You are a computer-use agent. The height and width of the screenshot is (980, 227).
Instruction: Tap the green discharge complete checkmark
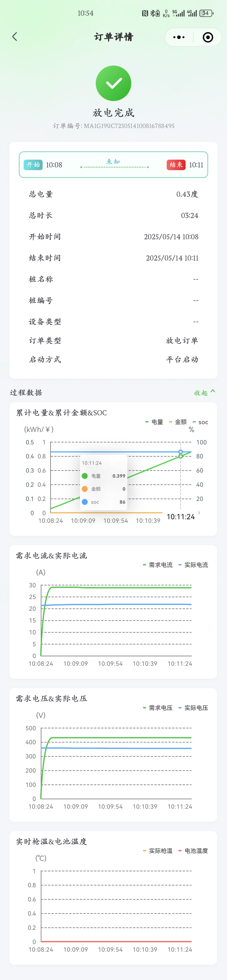tap(113, 83)
